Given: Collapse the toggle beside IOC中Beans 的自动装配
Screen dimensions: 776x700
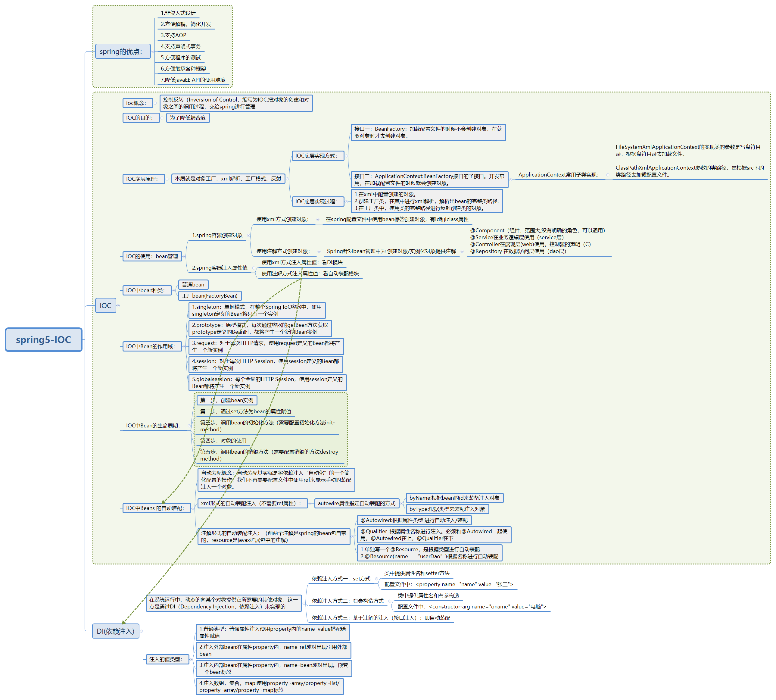Looking at the screenshot, I should (193, 508).
